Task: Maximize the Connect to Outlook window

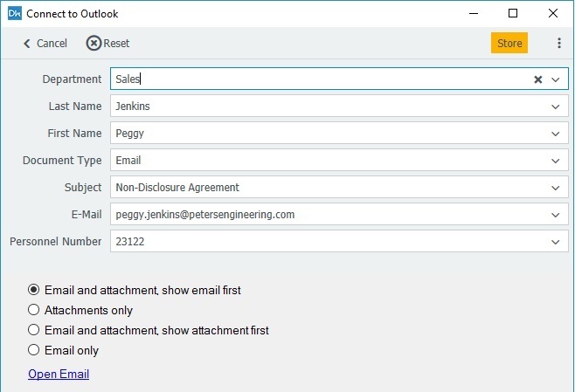Action: pyautogui.click(x=513, y=14)
